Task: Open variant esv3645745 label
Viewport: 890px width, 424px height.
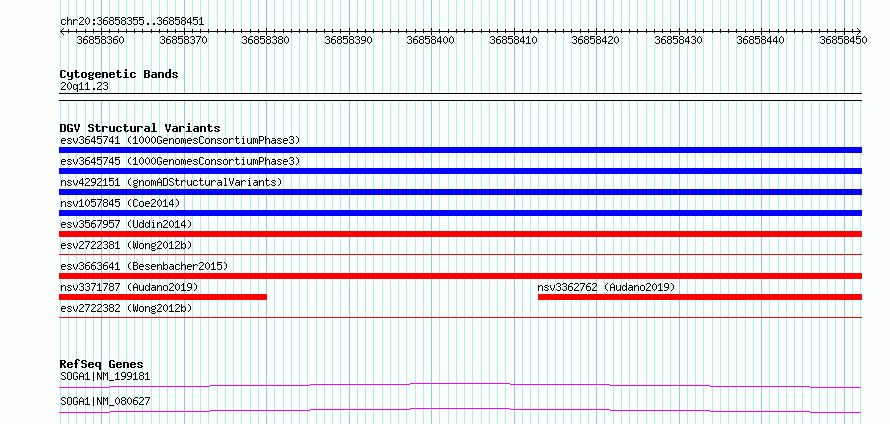Action: click(x=180, y=161)
